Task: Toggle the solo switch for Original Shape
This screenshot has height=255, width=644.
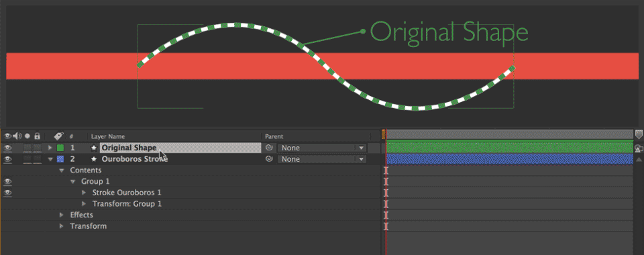Action: (x=28, y=148)
